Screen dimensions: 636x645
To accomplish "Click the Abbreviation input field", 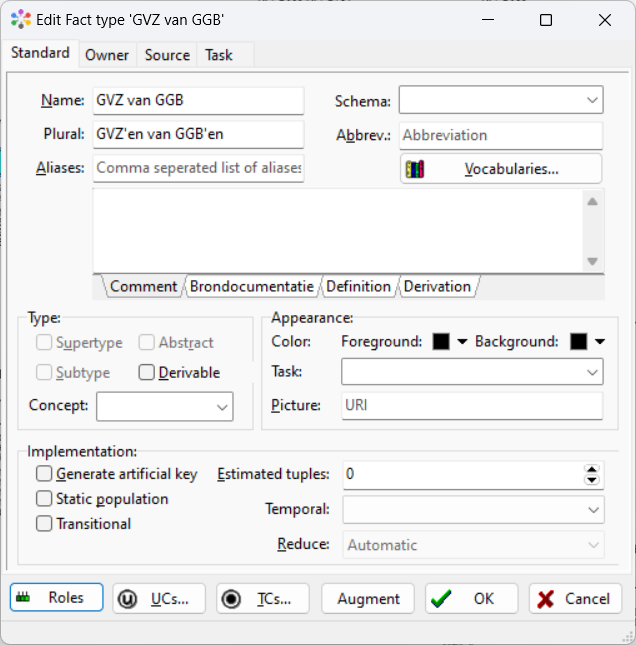I will [500, 135].
